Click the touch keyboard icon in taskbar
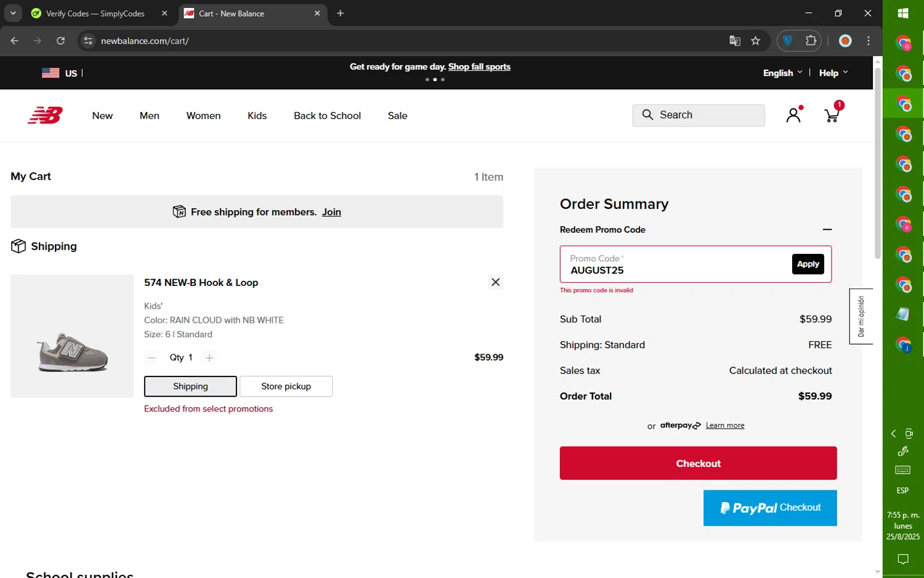Screen dimensions: 924x578 (x=903, y=470)
